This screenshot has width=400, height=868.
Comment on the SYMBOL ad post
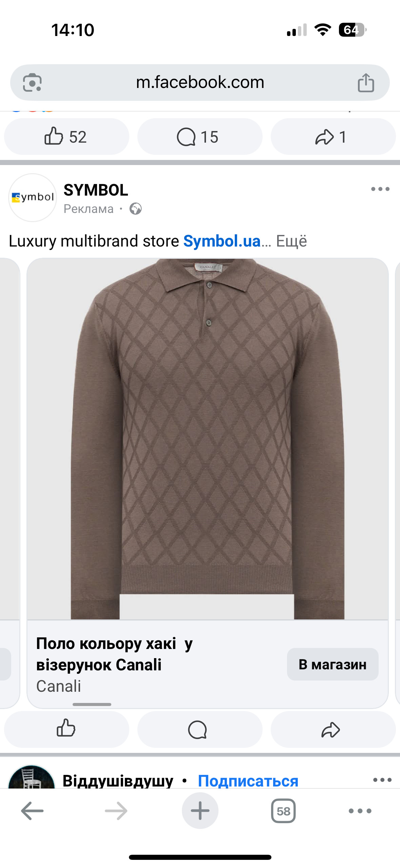coord(200,729)
